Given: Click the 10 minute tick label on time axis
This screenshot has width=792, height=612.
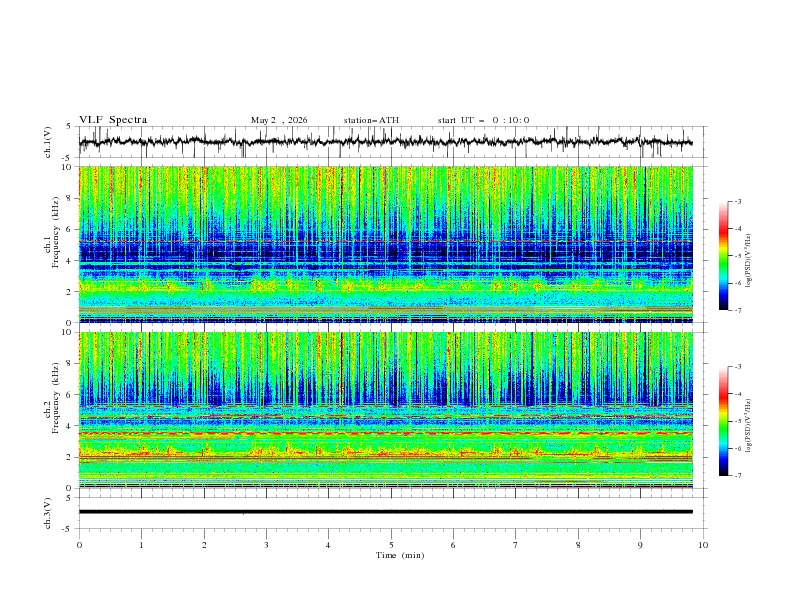Looking at the screenshot, I should pos(703,545).
